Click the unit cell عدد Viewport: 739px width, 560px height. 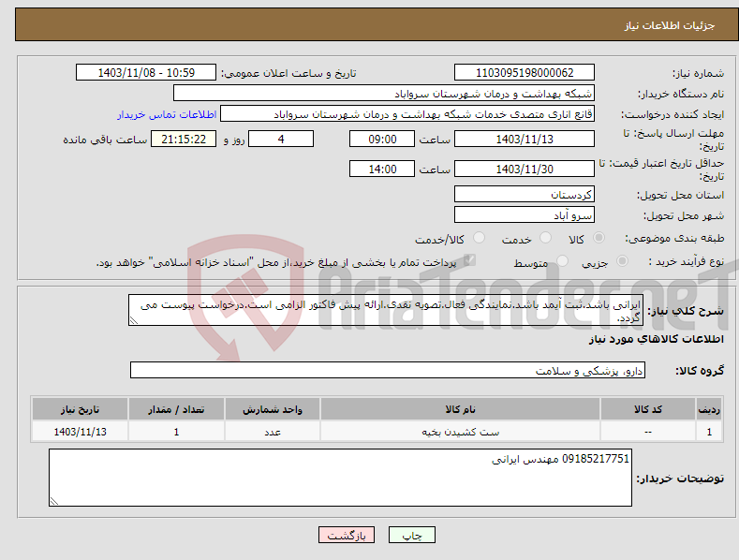click(273, 432)
